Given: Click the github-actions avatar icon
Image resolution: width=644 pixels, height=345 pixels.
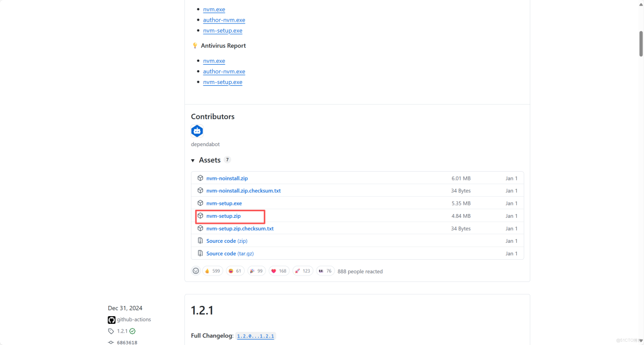Looking at the screenshot, I should click(112, 319).
